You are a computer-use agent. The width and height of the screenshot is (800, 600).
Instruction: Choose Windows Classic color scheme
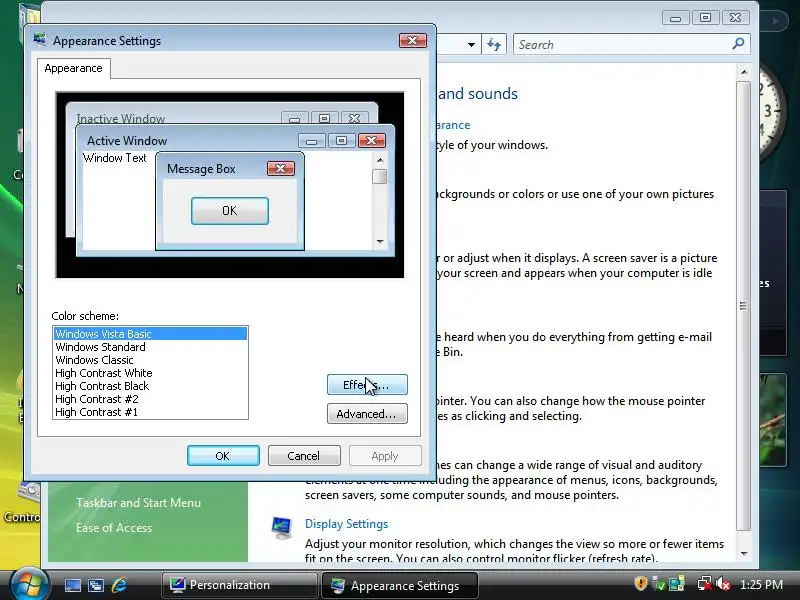tap(150, 360)
